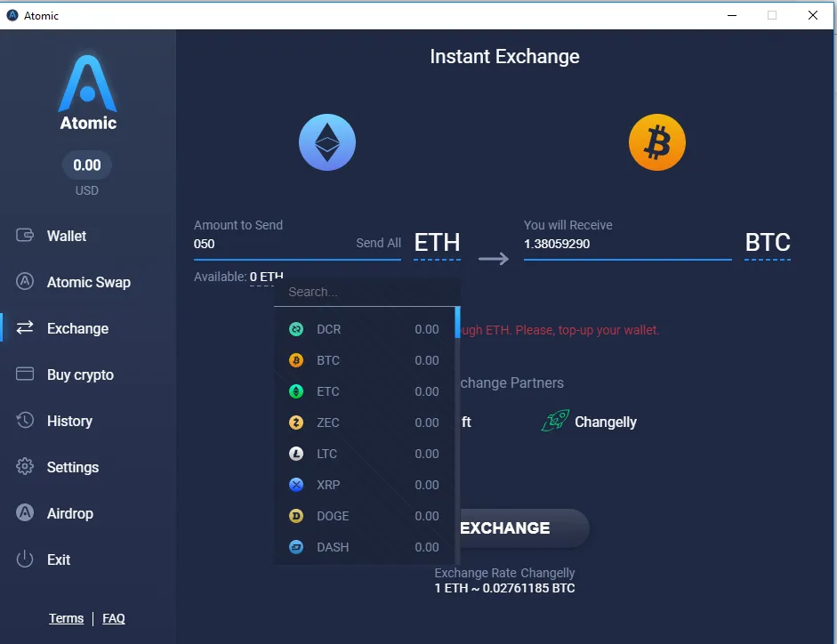Open Settings from the sidebar
The height and width of the screenshot is (644, 837).
73,467
